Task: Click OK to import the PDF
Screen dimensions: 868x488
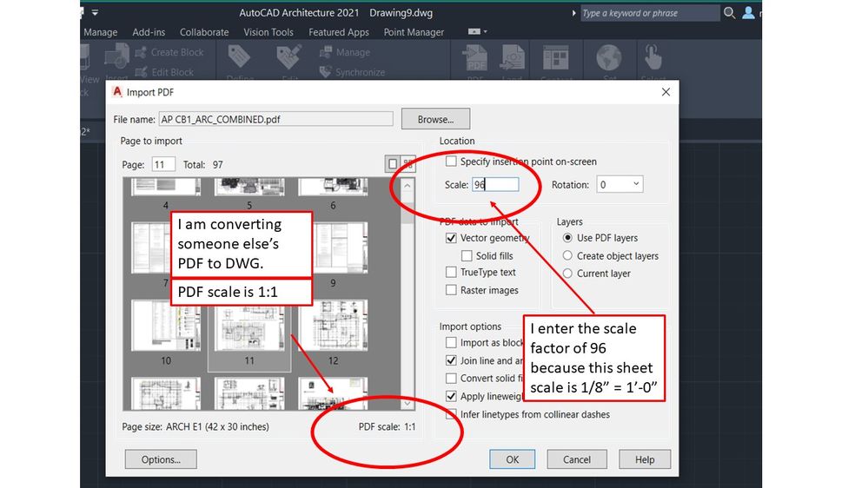Action: coord(512,459)
